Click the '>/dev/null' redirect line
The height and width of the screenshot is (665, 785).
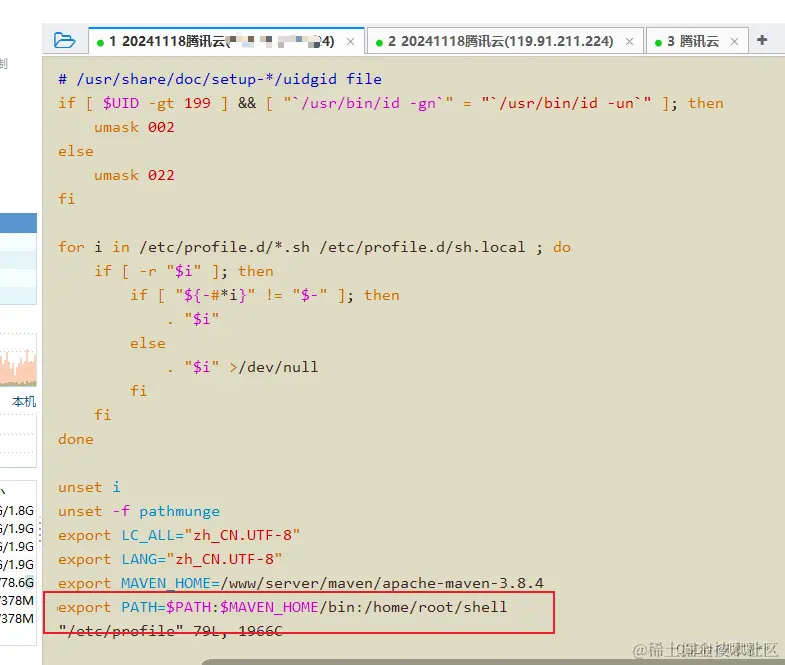click(x=243, y=367)
